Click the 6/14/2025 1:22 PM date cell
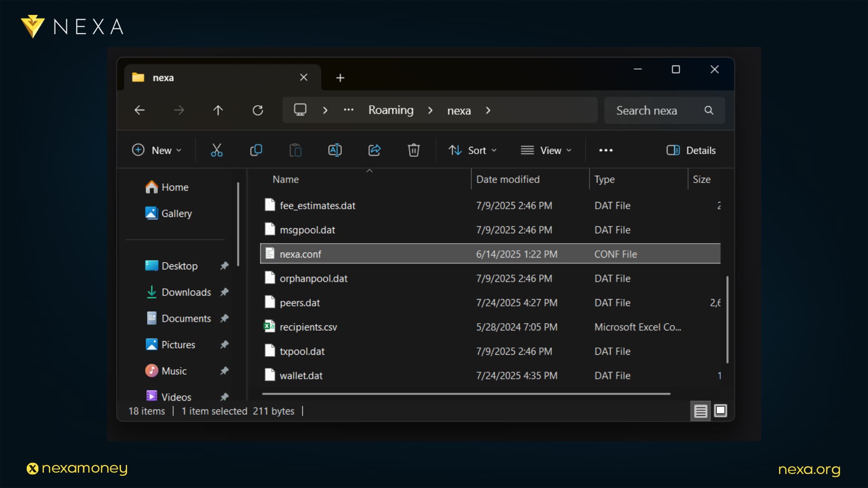868x488 pixels. (x=517, y=254)
